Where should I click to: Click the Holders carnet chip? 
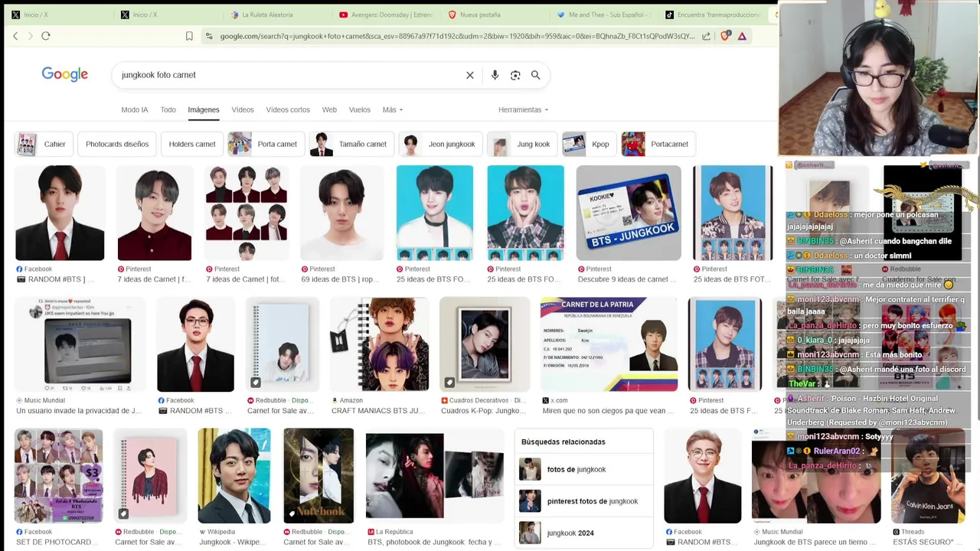coord(192,144)
